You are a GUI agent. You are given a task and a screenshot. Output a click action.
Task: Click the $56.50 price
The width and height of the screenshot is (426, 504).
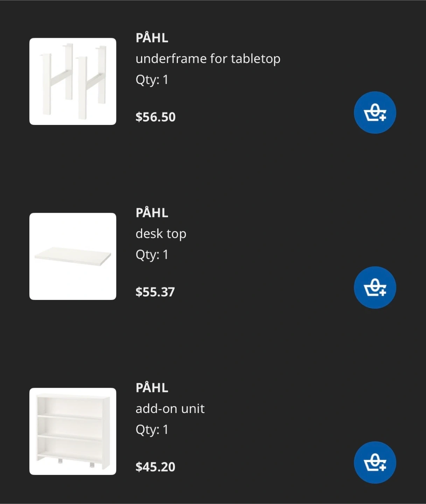[155, 117]
